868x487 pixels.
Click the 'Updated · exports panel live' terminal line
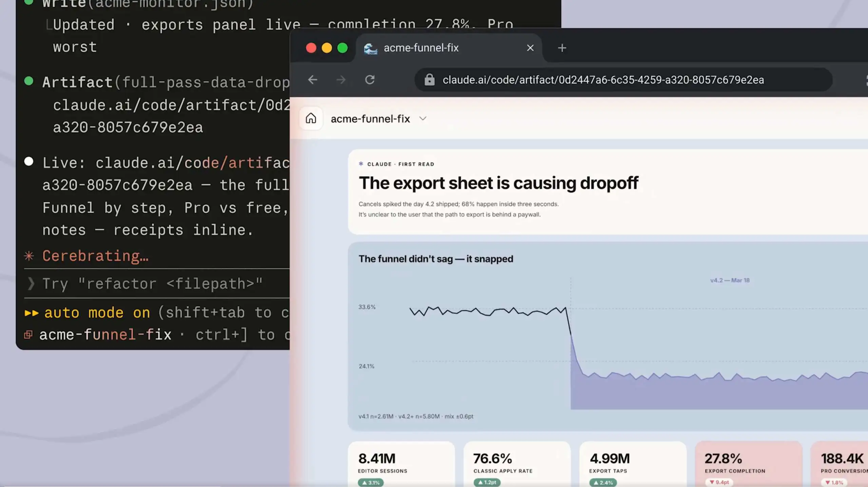pyautogui.click(x=177, y=25)
